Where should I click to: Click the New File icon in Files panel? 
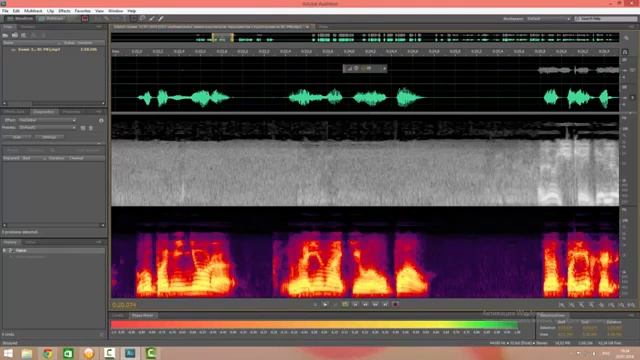24,35
